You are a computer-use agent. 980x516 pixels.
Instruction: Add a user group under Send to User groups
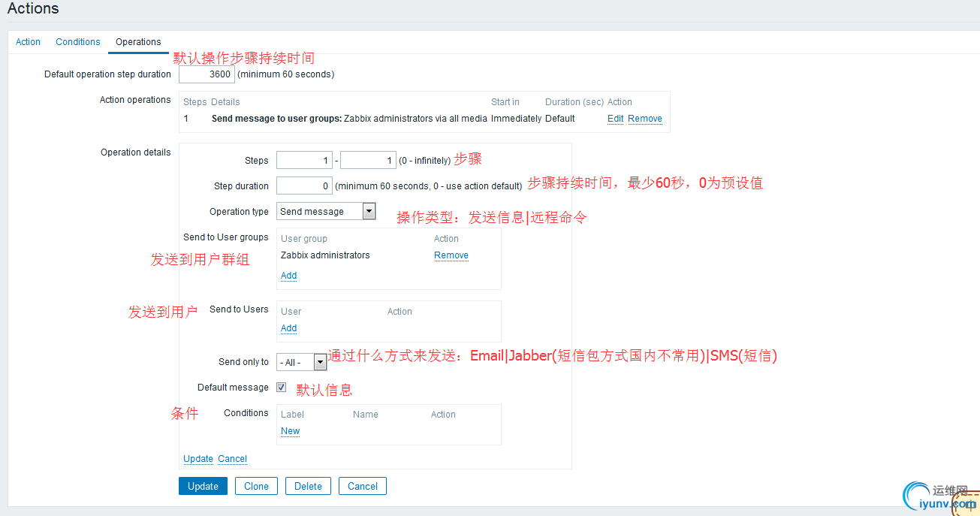pos(288,276)
